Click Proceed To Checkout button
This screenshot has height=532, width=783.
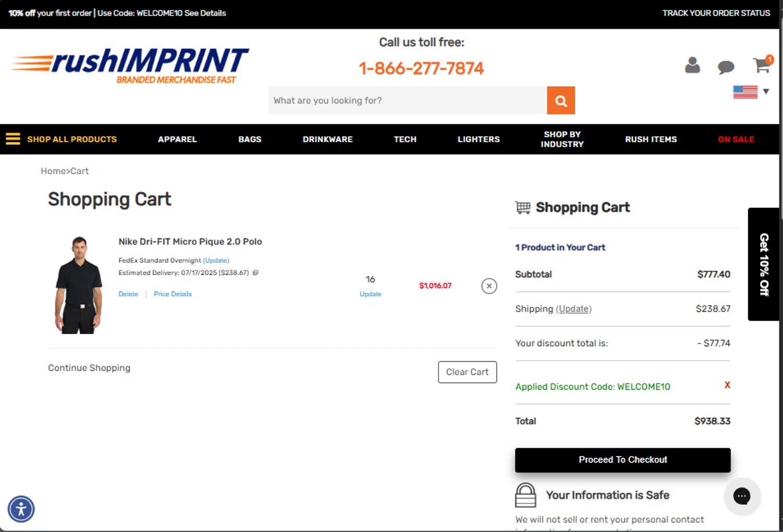point(623,460)
